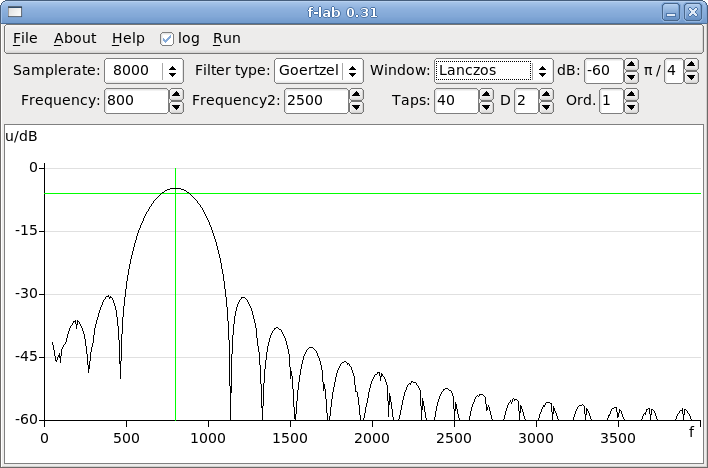Screen dimensions: 708x468
Task: Increase Frequency2 with up arrow
Action: [356, 94]
